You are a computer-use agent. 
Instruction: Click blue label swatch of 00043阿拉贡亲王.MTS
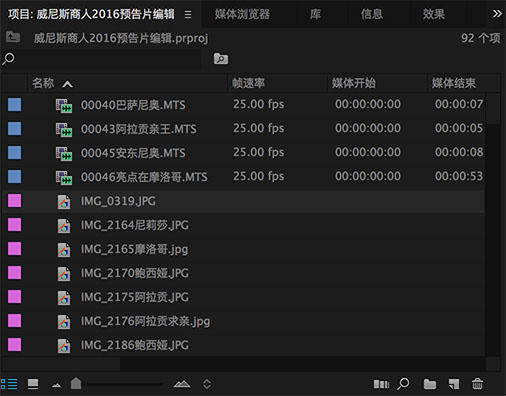coord(14,128)
